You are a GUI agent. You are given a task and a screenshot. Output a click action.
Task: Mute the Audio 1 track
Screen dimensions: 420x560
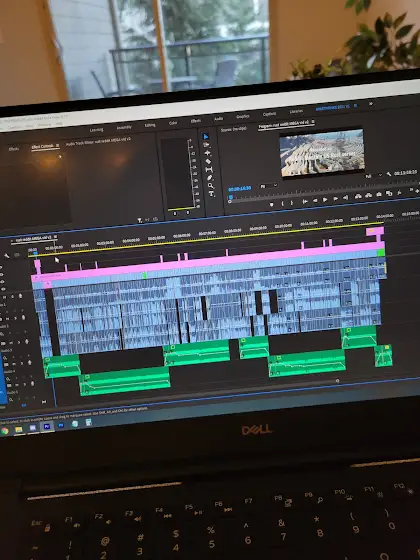[x=4, y=297]
